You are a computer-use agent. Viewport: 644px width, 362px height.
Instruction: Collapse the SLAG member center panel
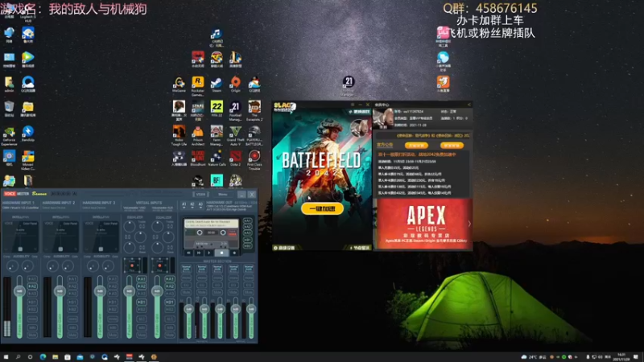click(x=469, y=105)
